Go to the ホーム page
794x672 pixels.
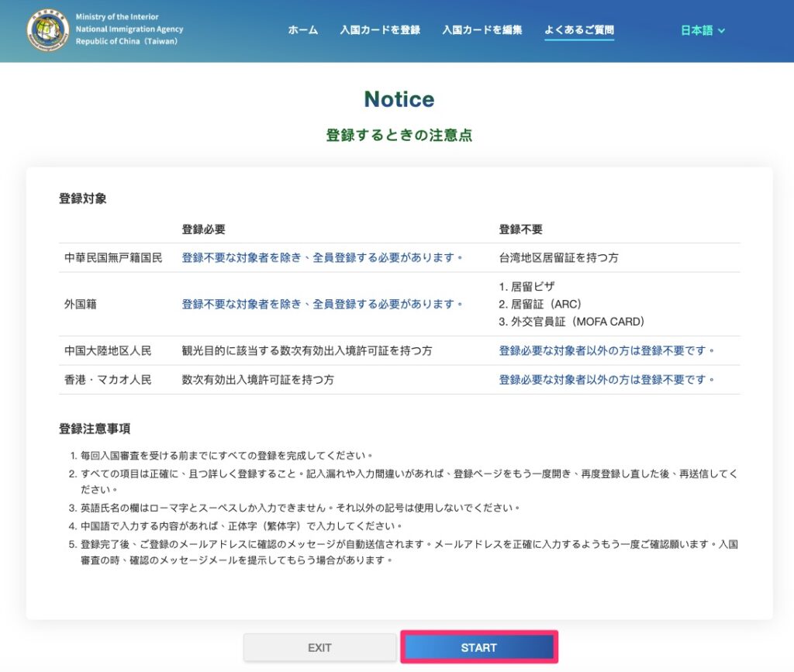coord(302,30)
